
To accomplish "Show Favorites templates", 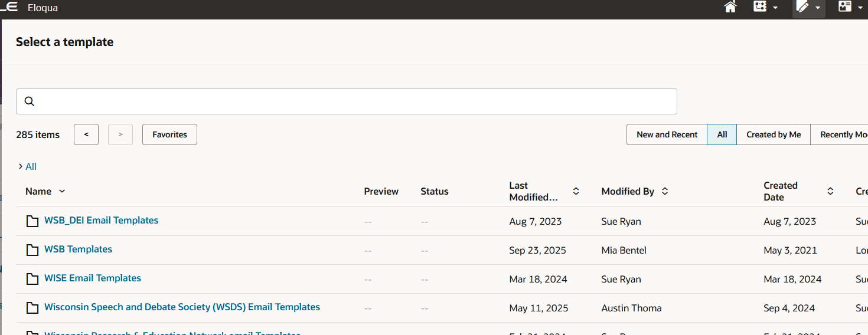I will pos(169,134).
